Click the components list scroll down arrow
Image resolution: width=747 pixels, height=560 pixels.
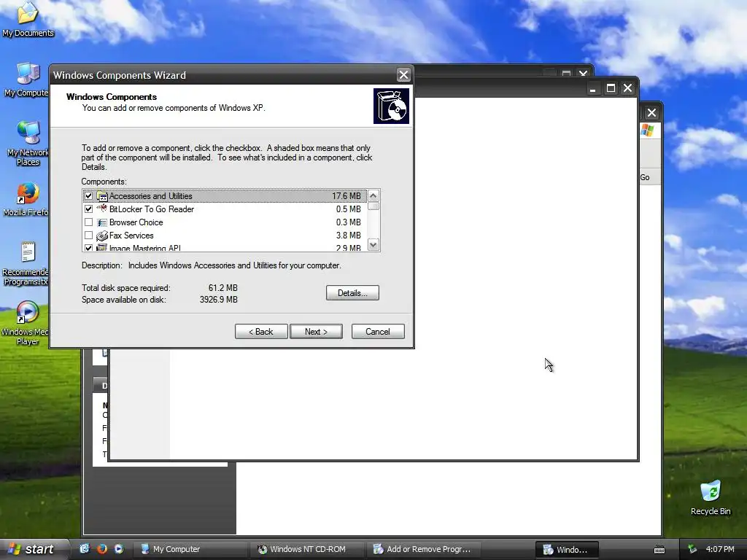tap(373, 245)
